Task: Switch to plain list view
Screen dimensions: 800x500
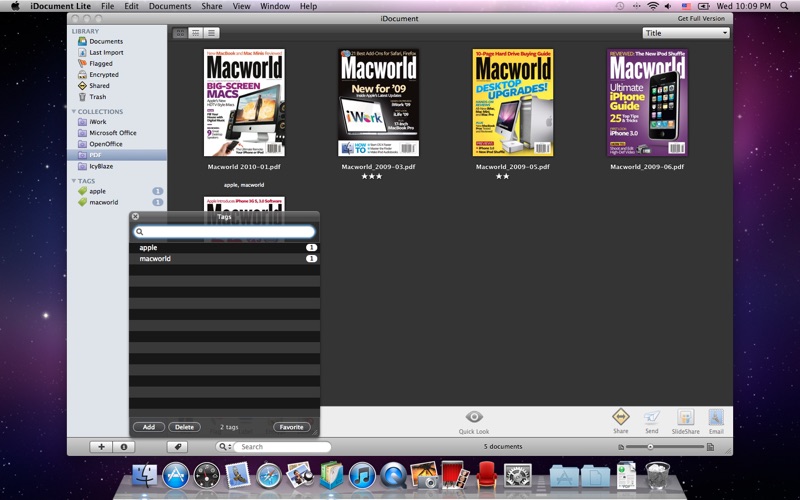Action: (211, 33)
